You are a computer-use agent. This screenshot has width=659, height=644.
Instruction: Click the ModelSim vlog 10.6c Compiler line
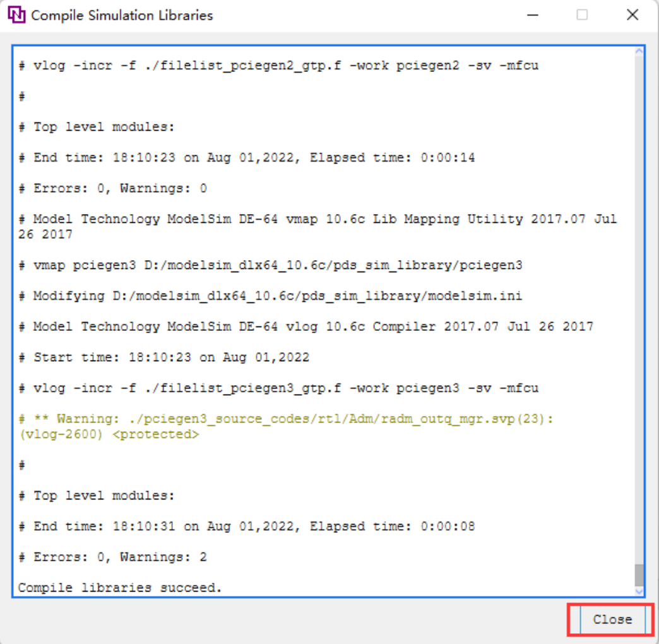(x=306, y=326)
